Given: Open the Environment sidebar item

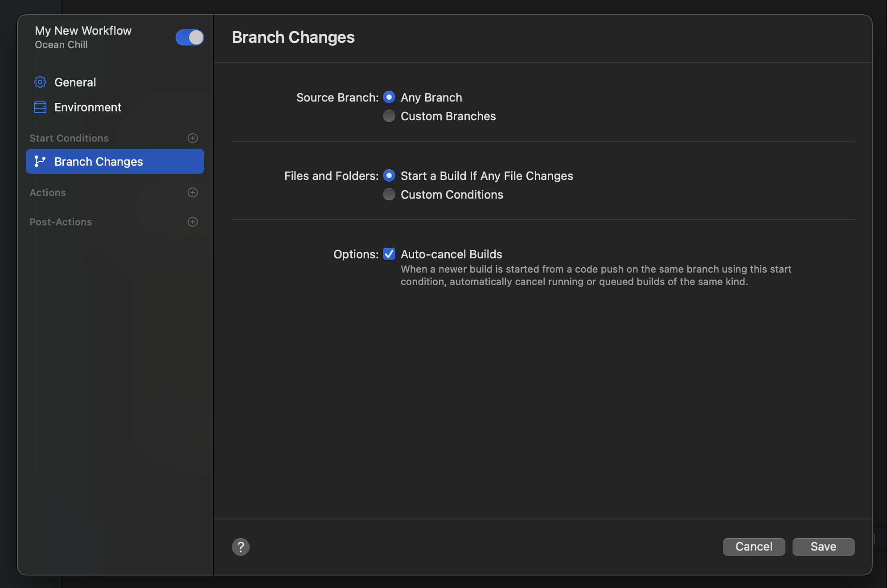Looking at the screenshot, I should (x=115, y=107).
